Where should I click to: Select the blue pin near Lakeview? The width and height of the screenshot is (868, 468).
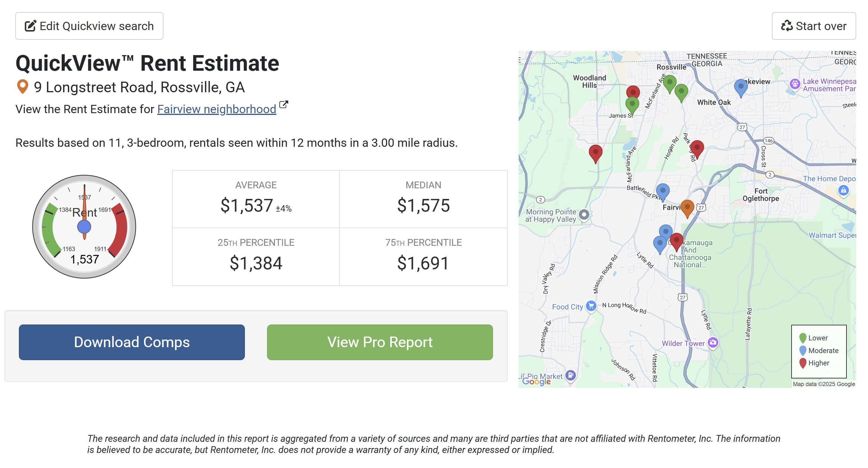point(741,87)
